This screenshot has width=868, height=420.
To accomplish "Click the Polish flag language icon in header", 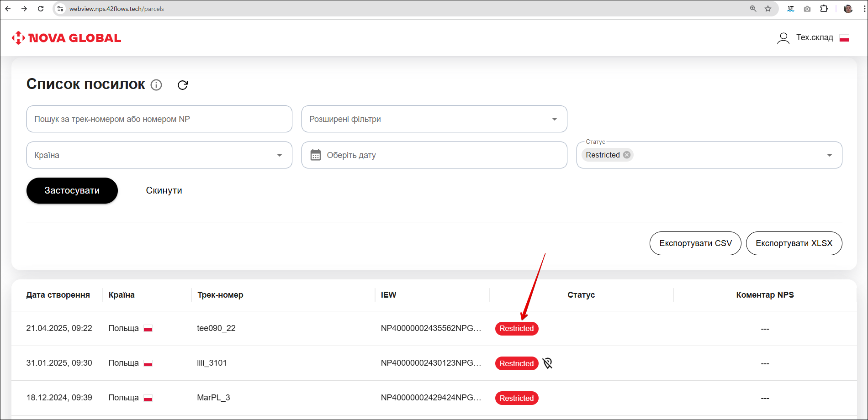I will point(844,38).
